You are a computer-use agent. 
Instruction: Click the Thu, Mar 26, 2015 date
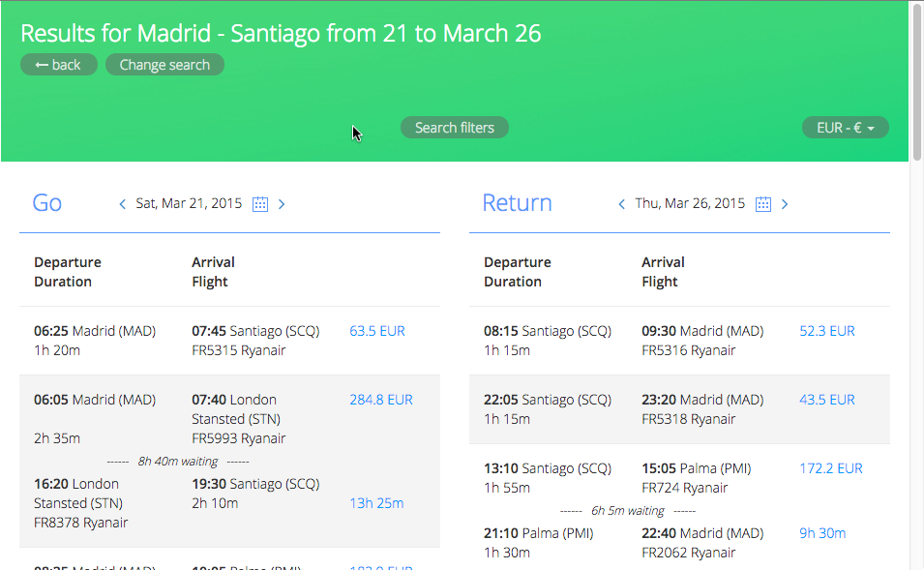[x=690, y=203]
